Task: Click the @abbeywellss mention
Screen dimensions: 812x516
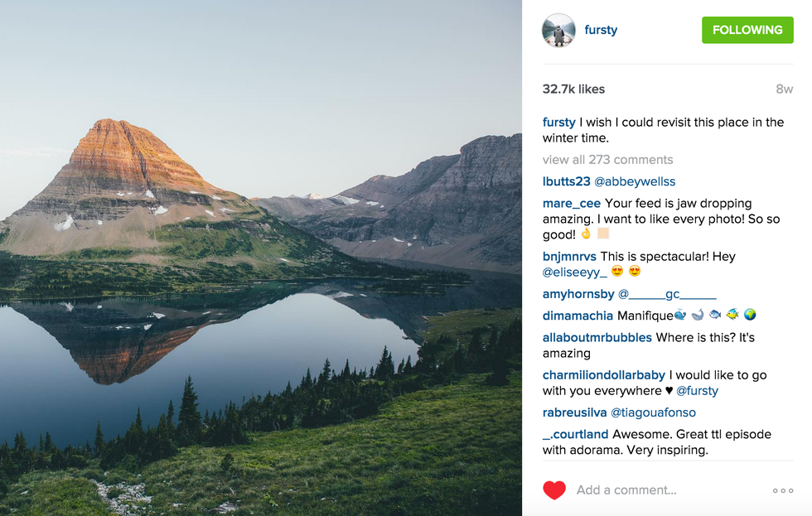Action: tap(635, 181)
